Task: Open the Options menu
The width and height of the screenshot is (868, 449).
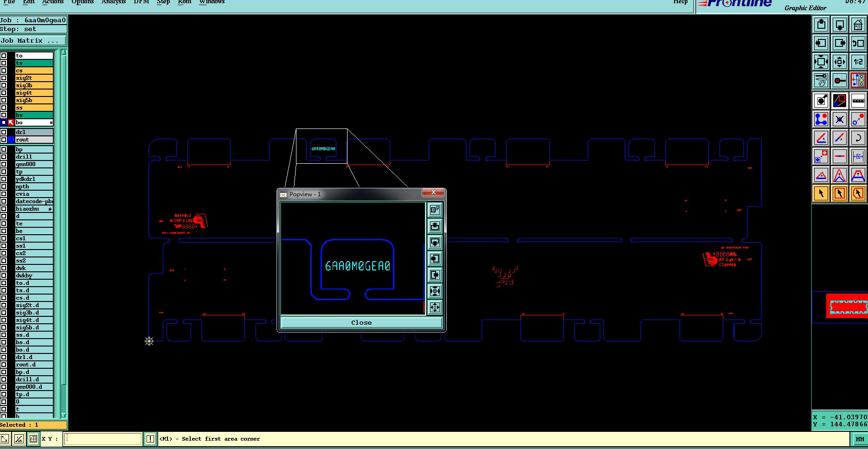Action: coord(83,2)
